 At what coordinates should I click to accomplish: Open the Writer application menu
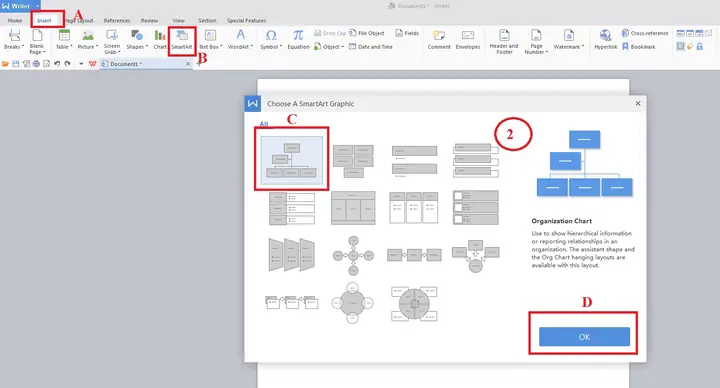click(x=20, y=6)
